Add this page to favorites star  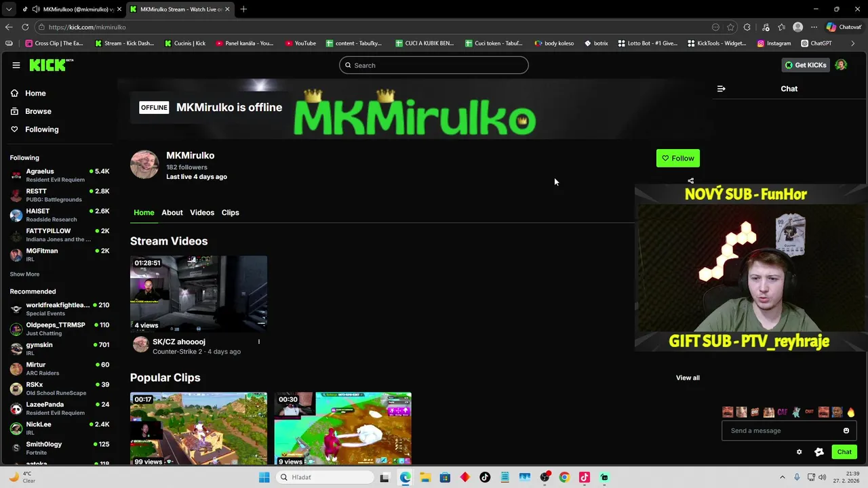(x=730, y=27)
